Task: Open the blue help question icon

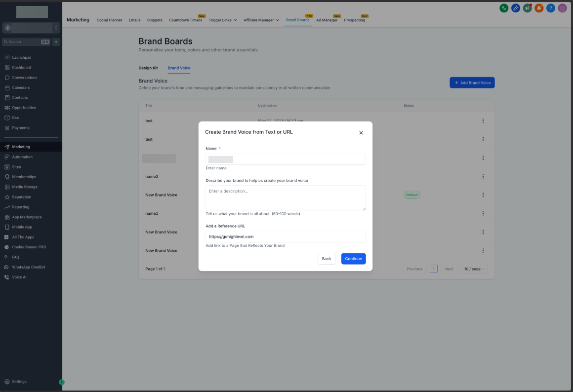Action: [x=551, y=8]
